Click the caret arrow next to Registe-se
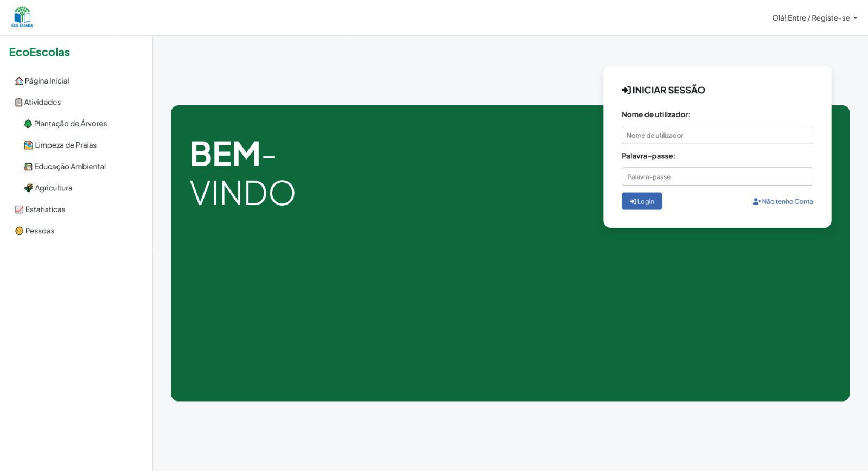 [x=856, y=18]
